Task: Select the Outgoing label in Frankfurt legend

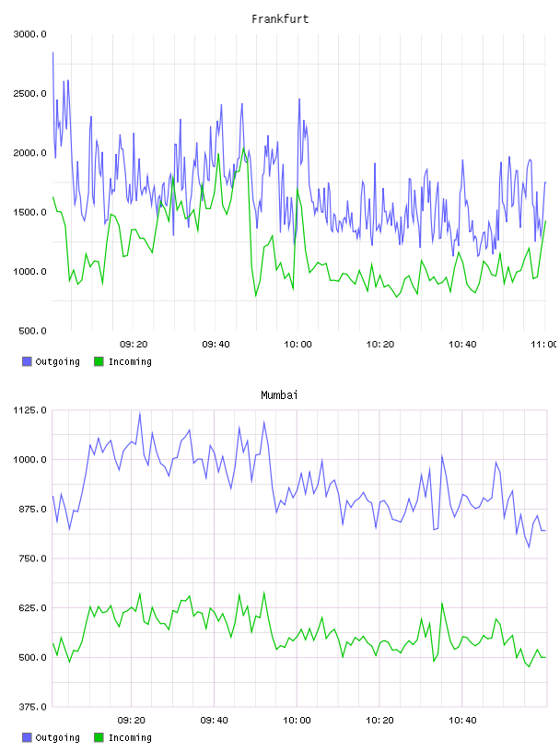Action: tap(57, 362)
